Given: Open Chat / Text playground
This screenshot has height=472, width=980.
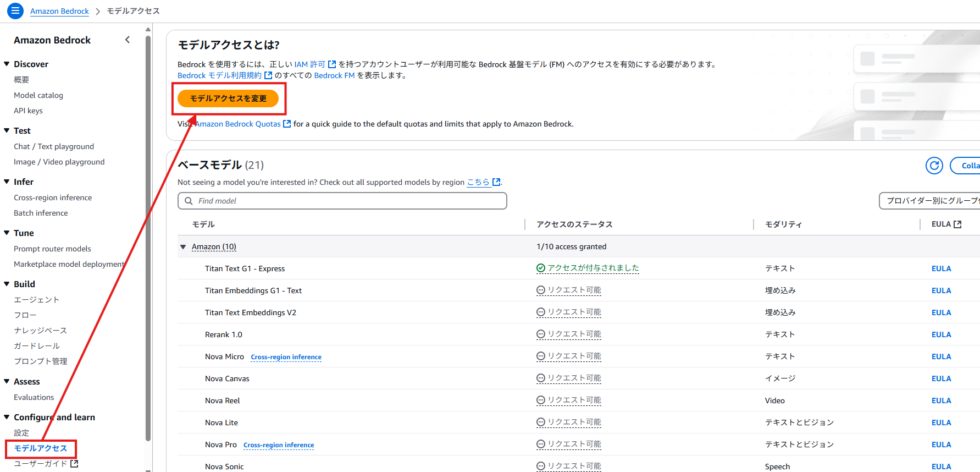Looking at the screenshot, I should [54, 146].
